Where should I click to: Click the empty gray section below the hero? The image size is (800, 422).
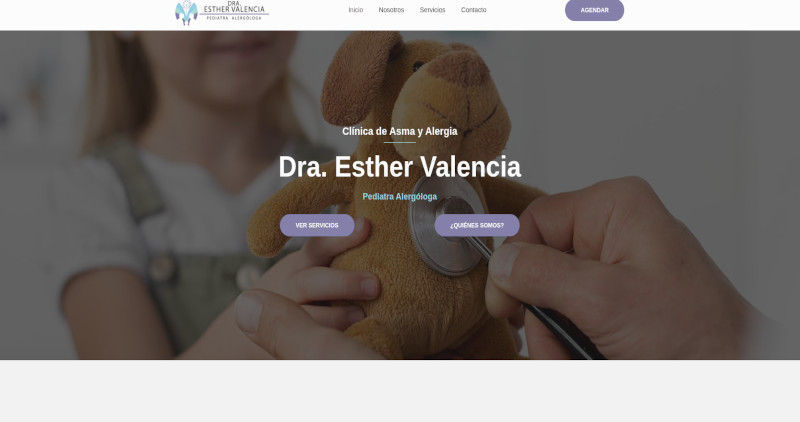click(400, 391)
